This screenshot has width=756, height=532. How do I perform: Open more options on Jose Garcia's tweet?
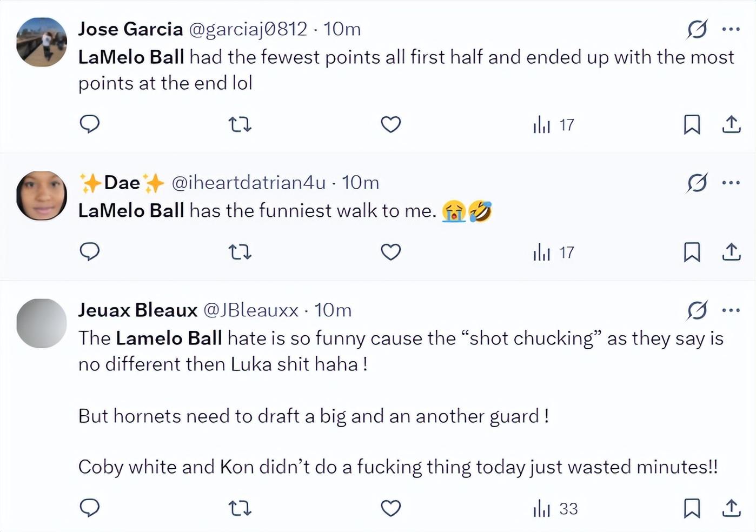tap(731, 29)
